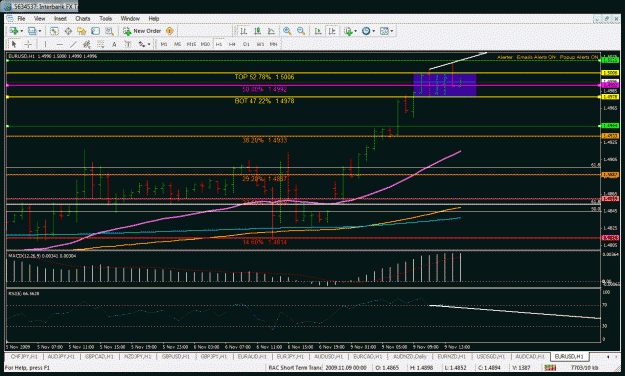
Task: Switch to the USDSGD,H1 chart tab
Action: coord(491,356)
